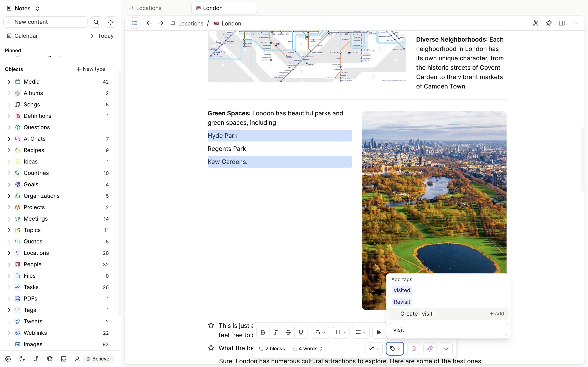Expand the Media object group
Viewport: 588px width, 367px height.
click(x=9, y=82)
